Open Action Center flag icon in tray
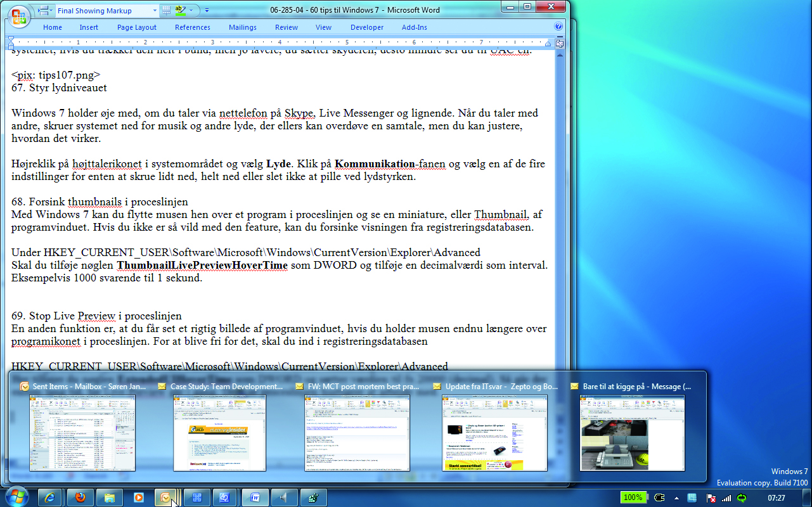This screenshot has width=812, height=507. pos(711,497)
